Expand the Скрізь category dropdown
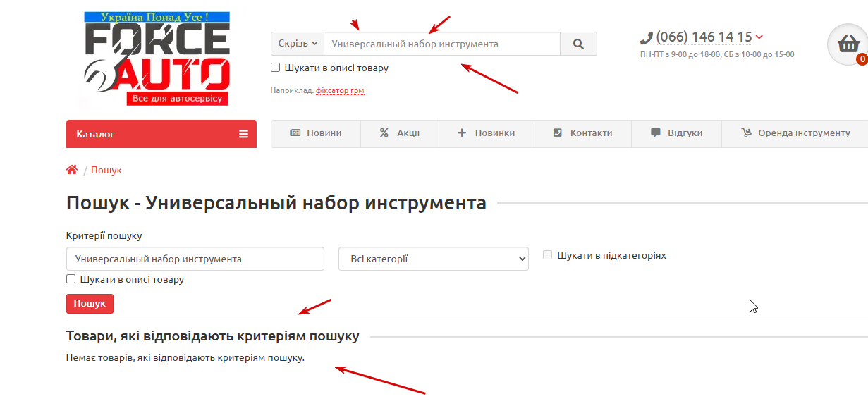The width and height of the screenshot is (868, 418). 298,44
